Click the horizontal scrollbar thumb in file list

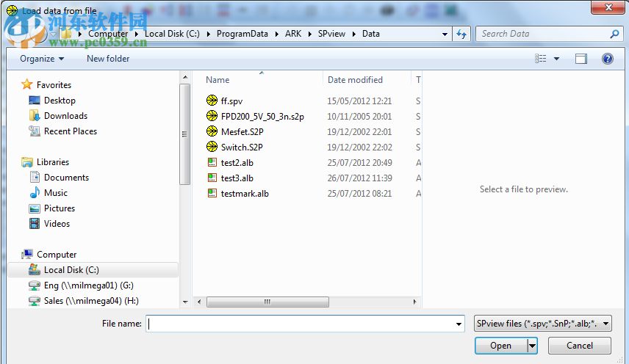[x=267, y=302]
